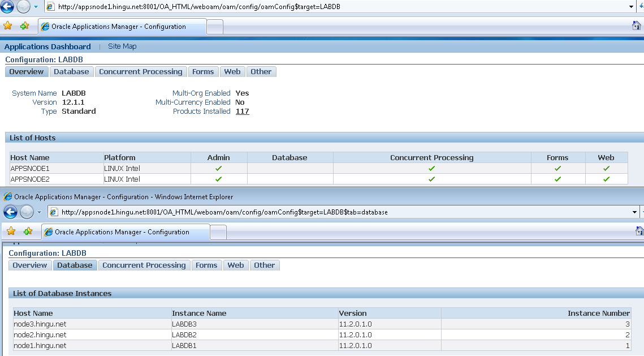
Task: Click the Favorites star in the top browser toolbar
Action: [7, 26]
